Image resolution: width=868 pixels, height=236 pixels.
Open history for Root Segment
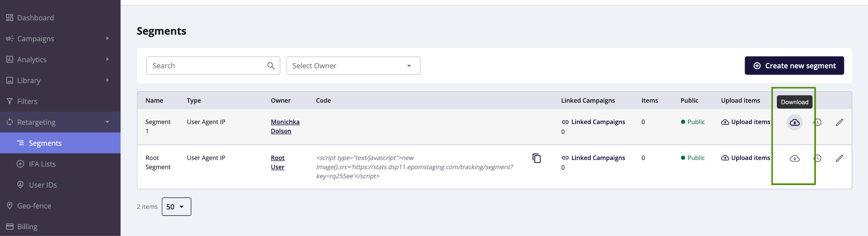click(x=818, y=158)
